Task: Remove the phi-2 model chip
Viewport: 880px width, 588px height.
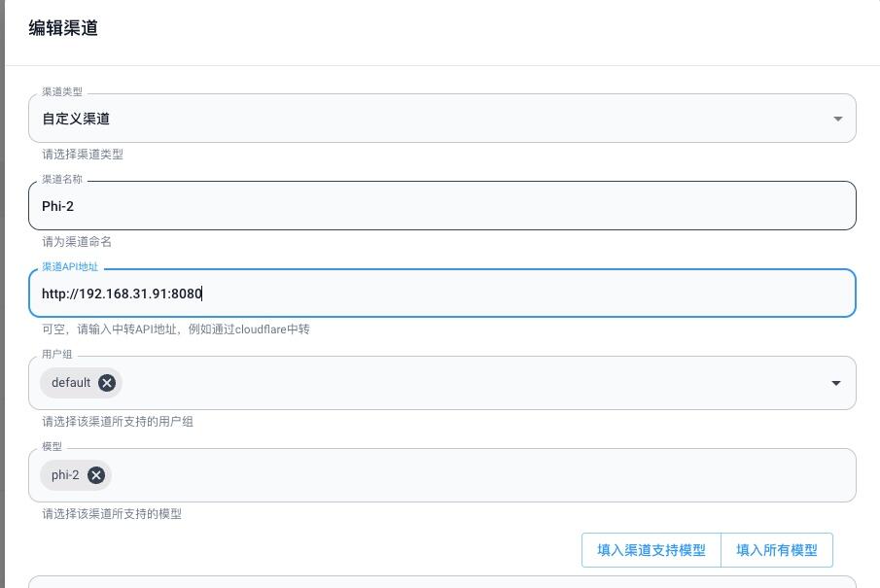Action: coord(96,475)
